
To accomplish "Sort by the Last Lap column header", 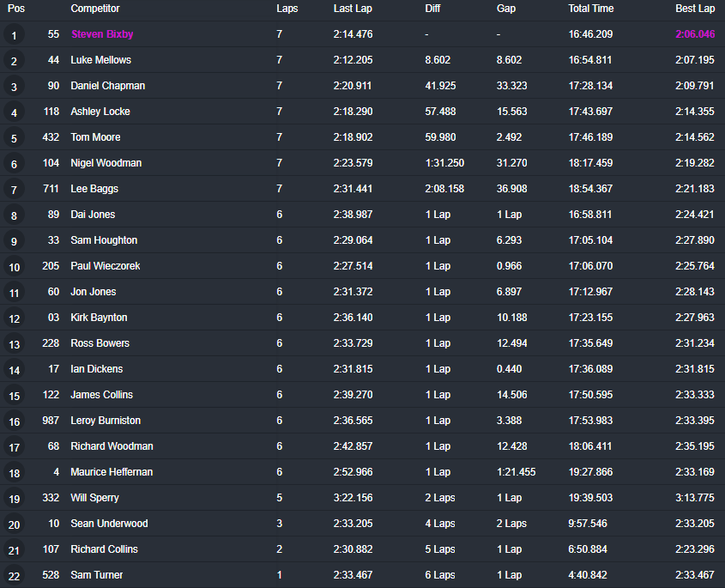I will click(353, 9).
